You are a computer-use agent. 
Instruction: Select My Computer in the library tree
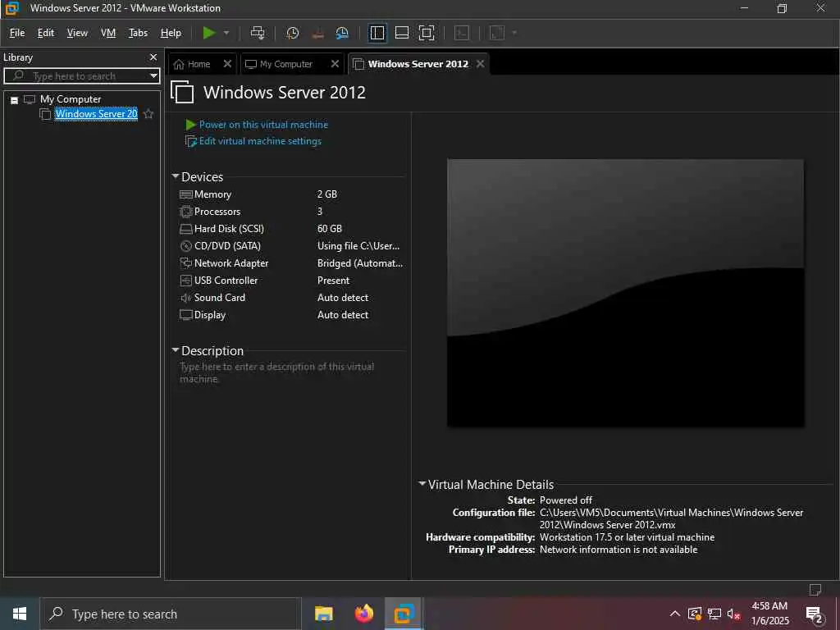(71, 99)
